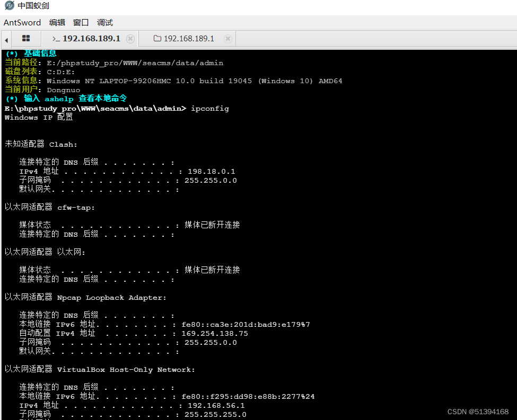Click the IPv4 address 198.18.0.1
517x420 pixels.
click(212, 171)
